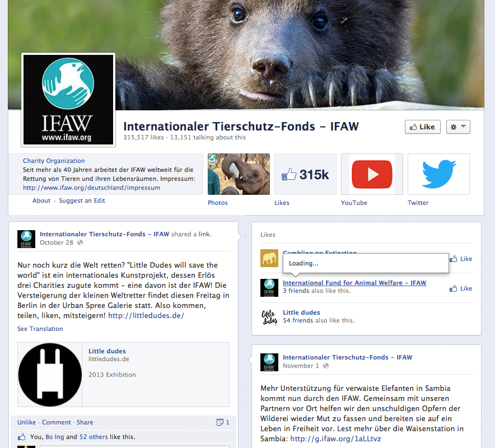Click the Gambling on Extinction elephant icon
Viewport: 495px width, 448px height.
[269, 258]
